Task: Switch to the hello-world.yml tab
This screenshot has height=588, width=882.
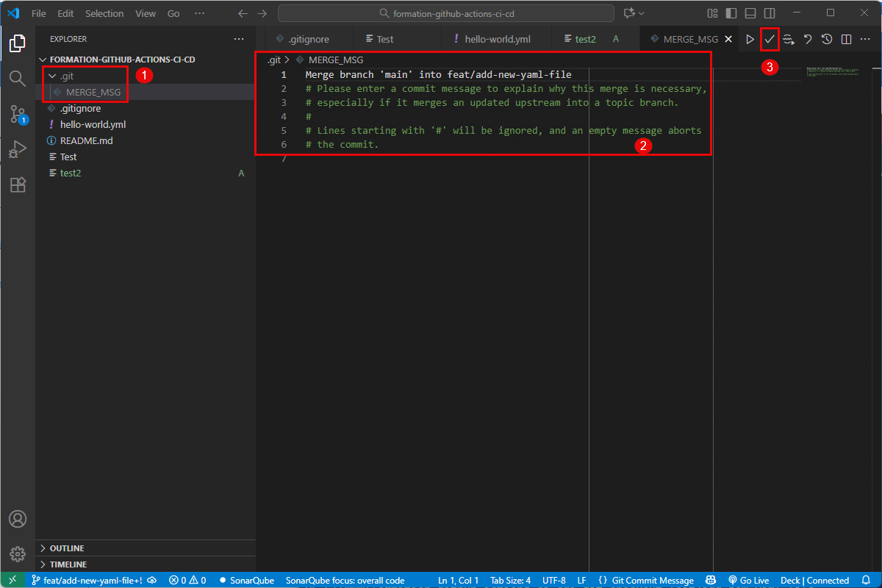Action: (x=497, y=39)
